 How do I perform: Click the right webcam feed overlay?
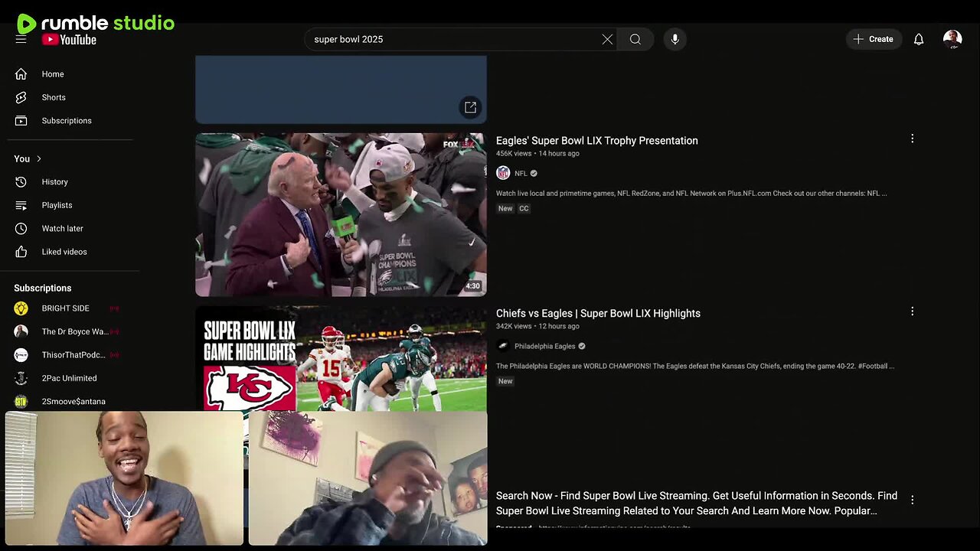(367, 478)
